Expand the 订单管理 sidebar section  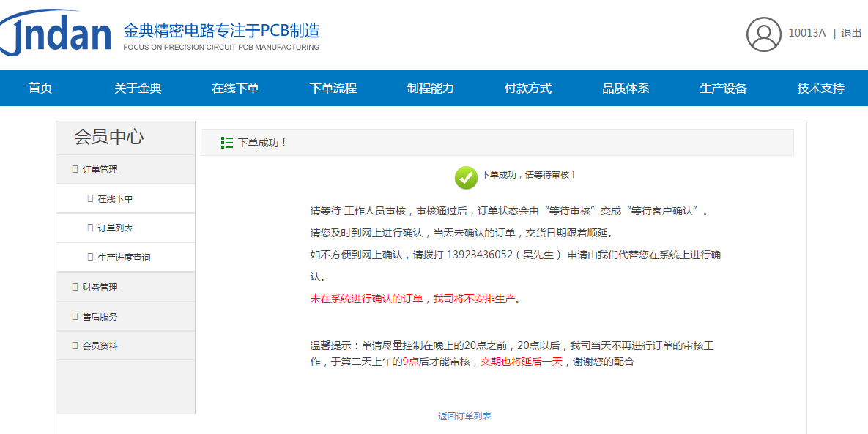(x=100, y=169)
